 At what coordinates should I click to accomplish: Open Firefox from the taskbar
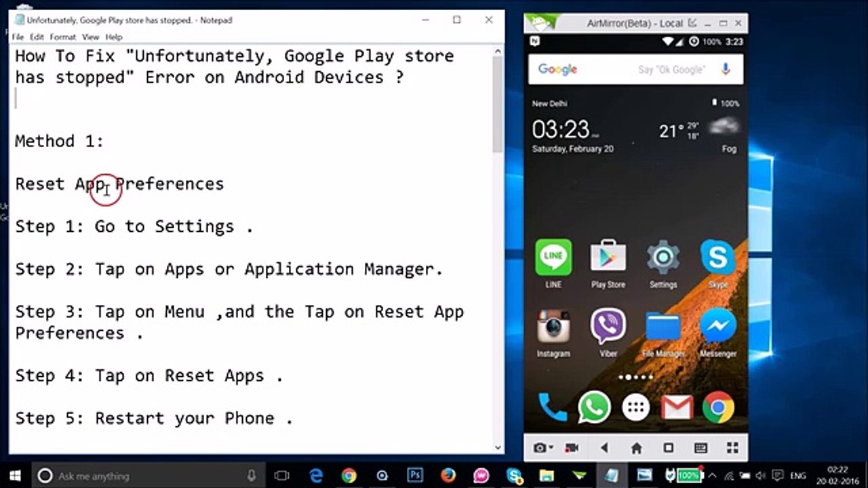[448, 476]
